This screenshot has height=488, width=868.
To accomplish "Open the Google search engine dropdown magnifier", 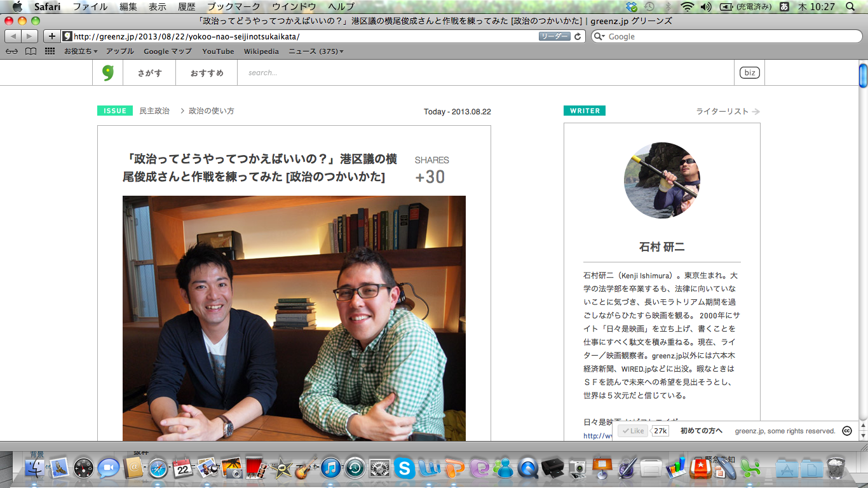I will [x=599, y=37].
